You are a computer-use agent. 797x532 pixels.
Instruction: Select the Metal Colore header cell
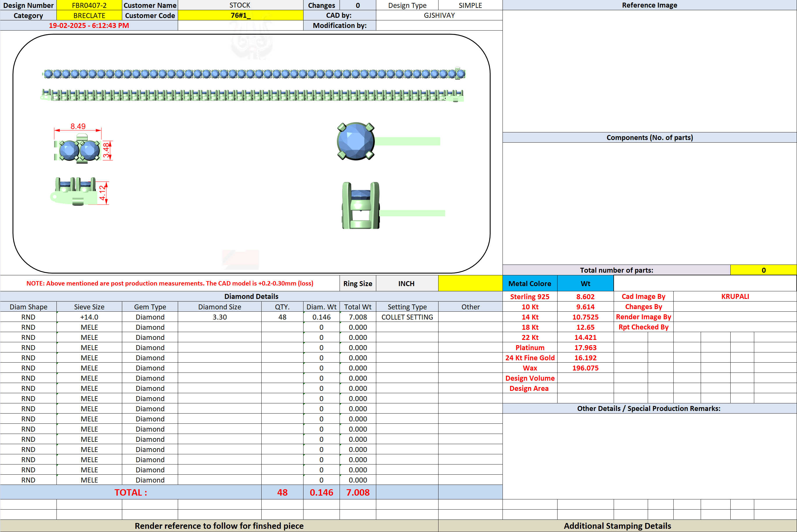tap(530, 283)
